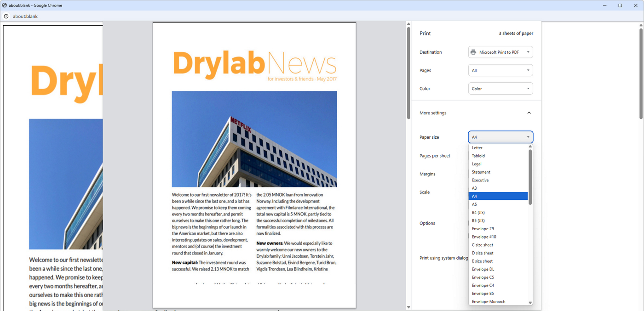Choose Letter from the paper size list

pos(498,148)
